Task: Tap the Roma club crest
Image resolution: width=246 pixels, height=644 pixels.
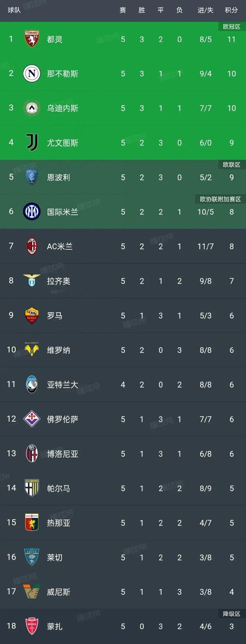Action: click(x=32, y=315)
